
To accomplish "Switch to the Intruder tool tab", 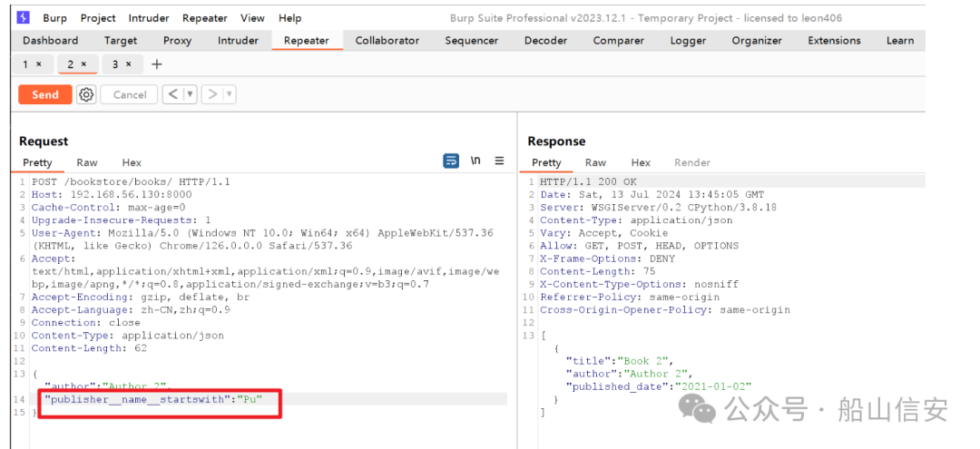I will (238, 41).
